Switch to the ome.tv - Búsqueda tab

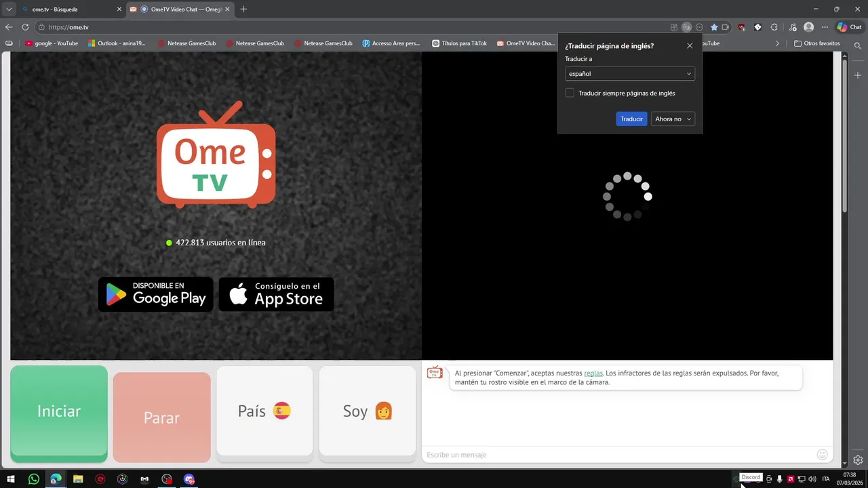point(72,9)
